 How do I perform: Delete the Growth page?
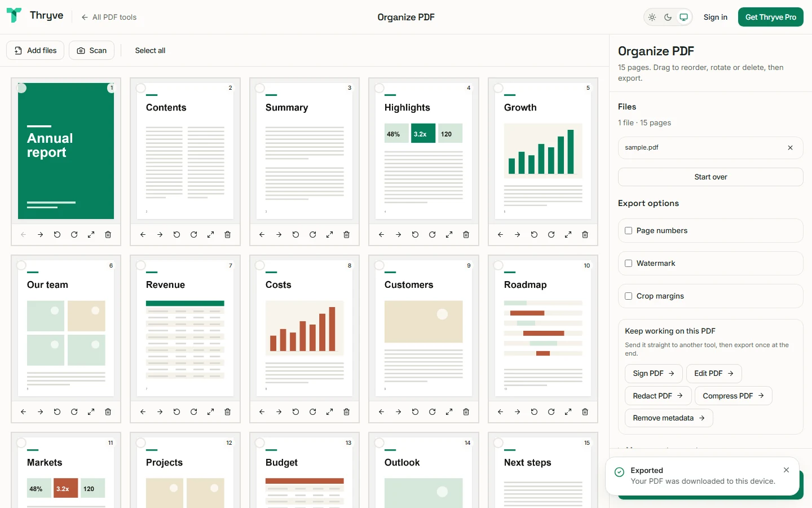tap(585, 235)
